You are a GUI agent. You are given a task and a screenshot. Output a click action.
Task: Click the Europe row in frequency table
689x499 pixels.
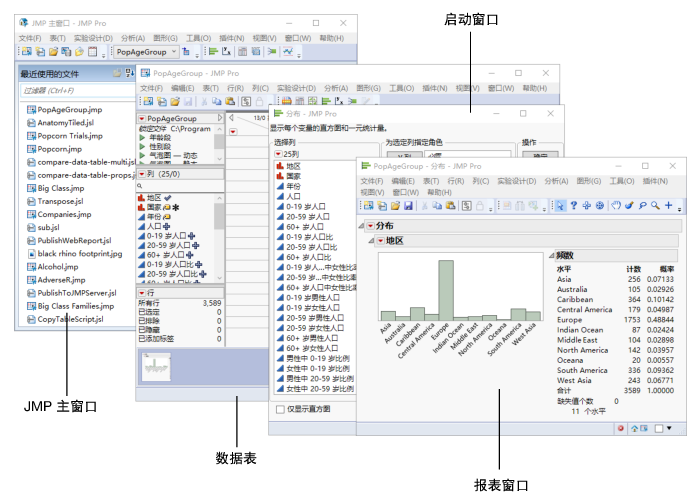[x=615, y=320]
